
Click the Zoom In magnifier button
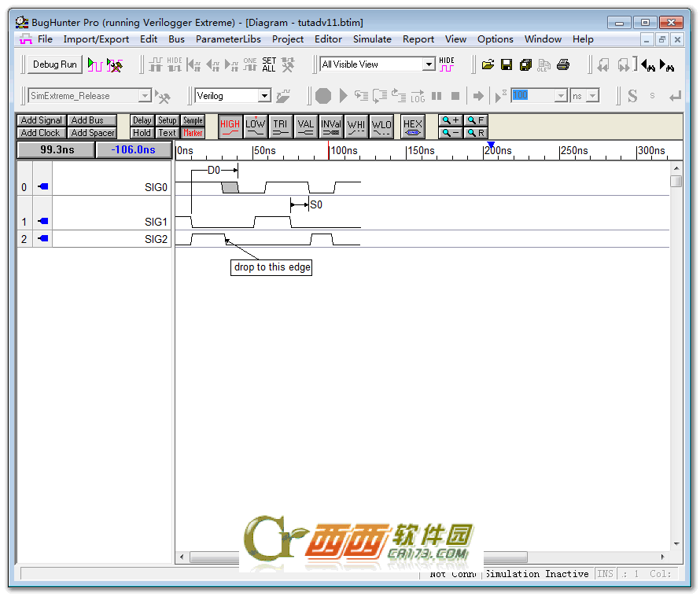point(450,120)
